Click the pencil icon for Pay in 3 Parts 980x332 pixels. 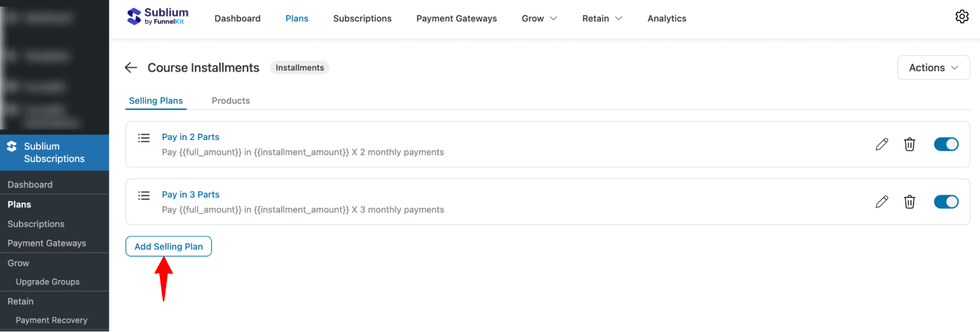(x=881, y=202)
